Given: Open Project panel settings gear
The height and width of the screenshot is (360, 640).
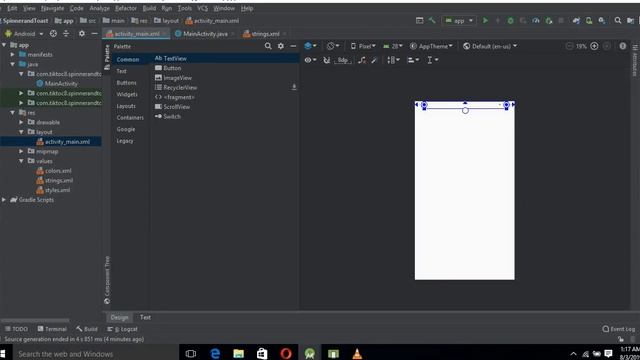Looking at the screenshot, I should [82, 33].
